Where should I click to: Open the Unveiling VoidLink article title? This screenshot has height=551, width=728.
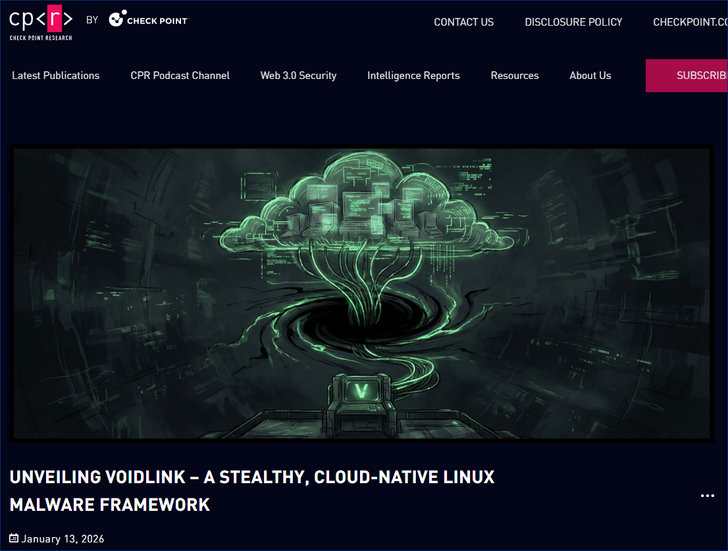(252, 491)
